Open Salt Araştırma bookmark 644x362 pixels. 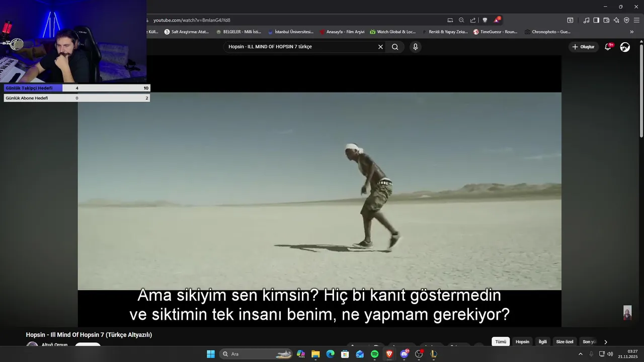pos(187,32)
